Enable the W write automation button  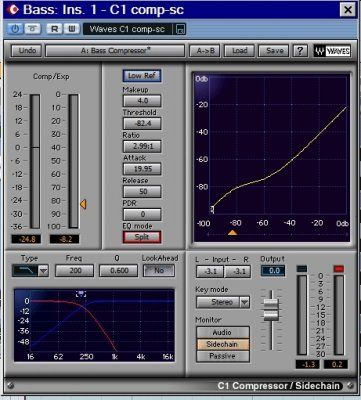pos(72,29)
